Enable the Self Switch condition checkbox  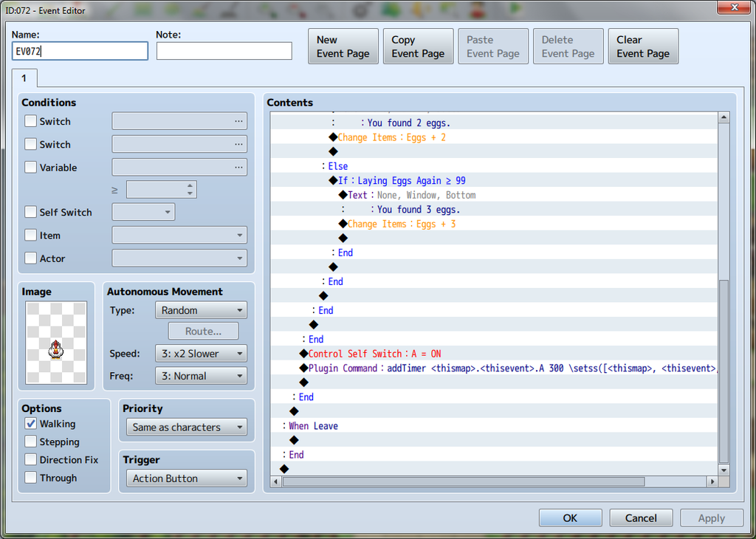coord(30,213)
